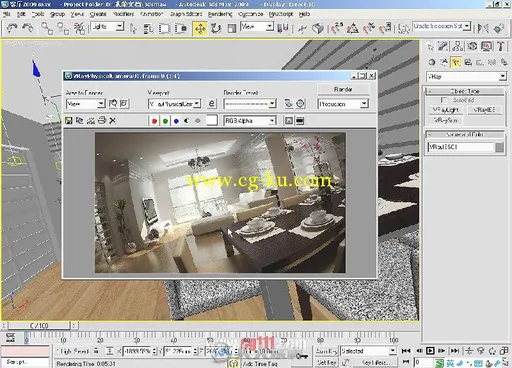Viewport: 512px width, 368px height.
Task: Click the Save Image disk icon
Action: tap(69, 121)
